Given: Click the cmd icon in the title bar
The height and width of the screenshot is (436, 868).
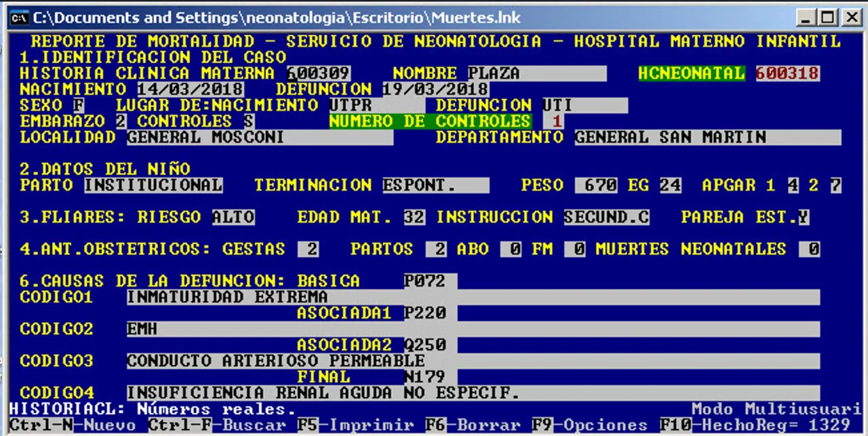Looking at the screenshot, I should (20, 17).
